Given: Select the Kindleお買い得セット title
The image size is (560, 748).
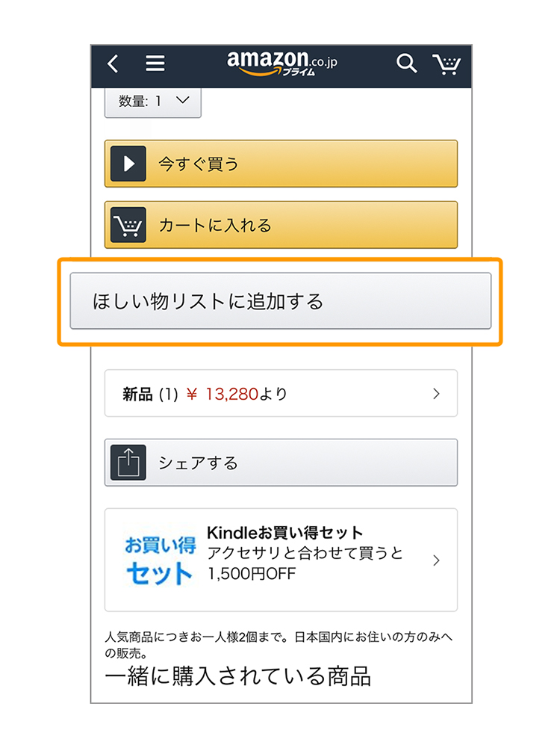Looking at the screenshot, I should coord(285,532).
